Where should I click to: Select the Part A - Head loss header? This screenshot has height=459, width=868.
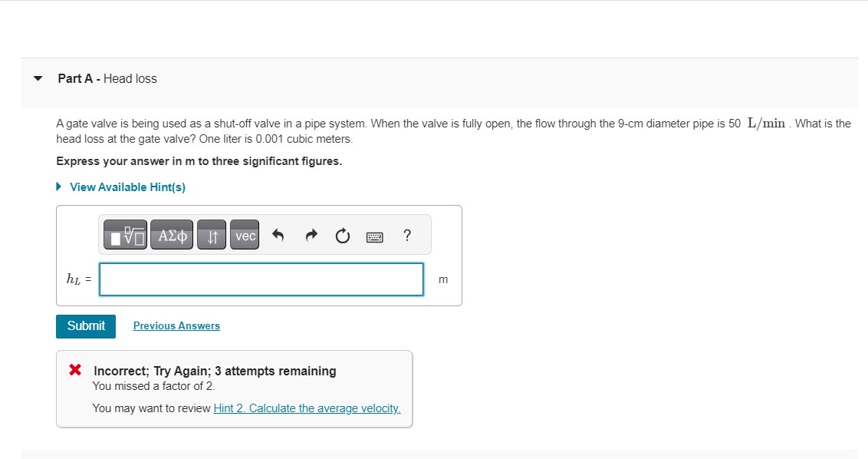[x=106, y=78]
